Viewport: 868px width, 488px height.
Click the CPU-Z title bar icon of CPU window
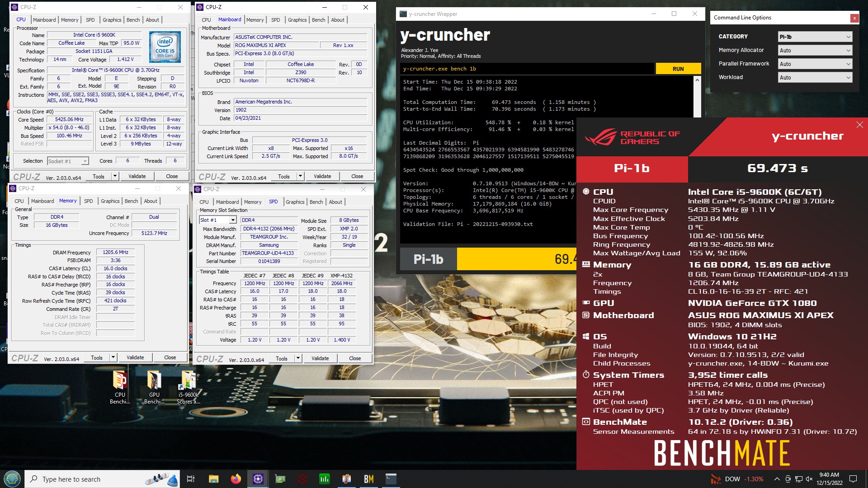15,7
